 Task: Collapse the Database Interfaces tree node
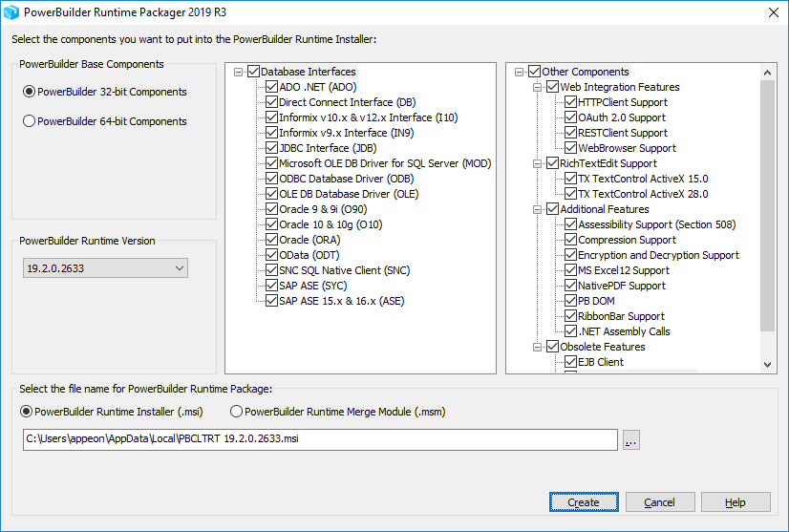(x=239, y=72)
